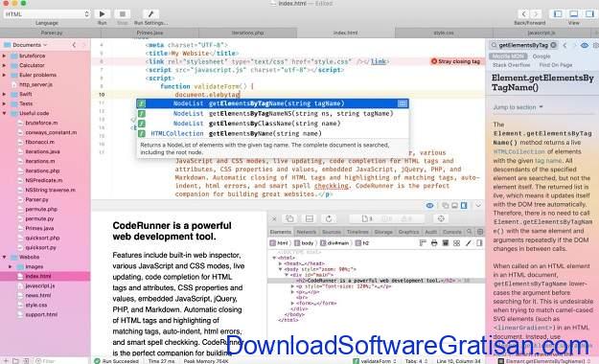Click the inspector search magnifier icon
The width and height of the screenshot is (599, 364).
469,232
